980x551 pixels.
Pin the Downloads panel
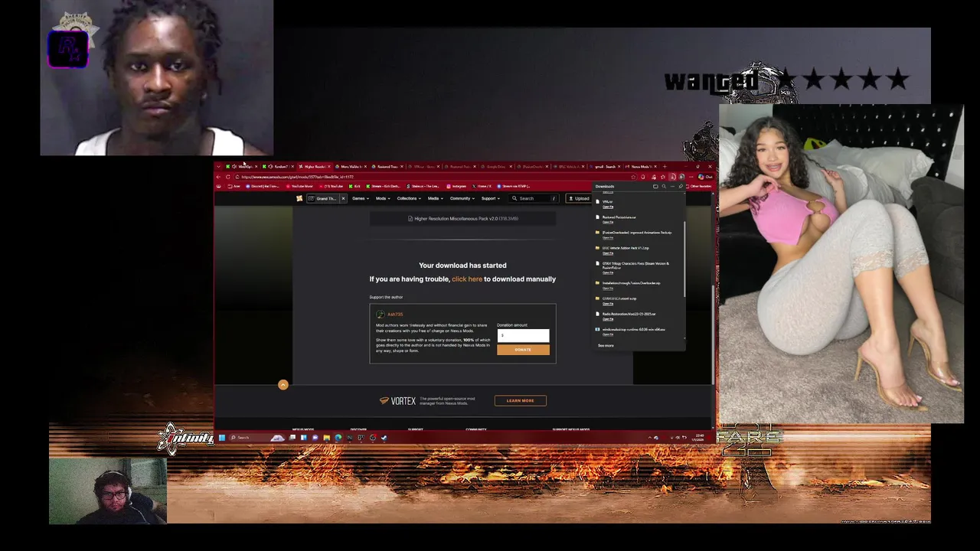coord(681,186)
